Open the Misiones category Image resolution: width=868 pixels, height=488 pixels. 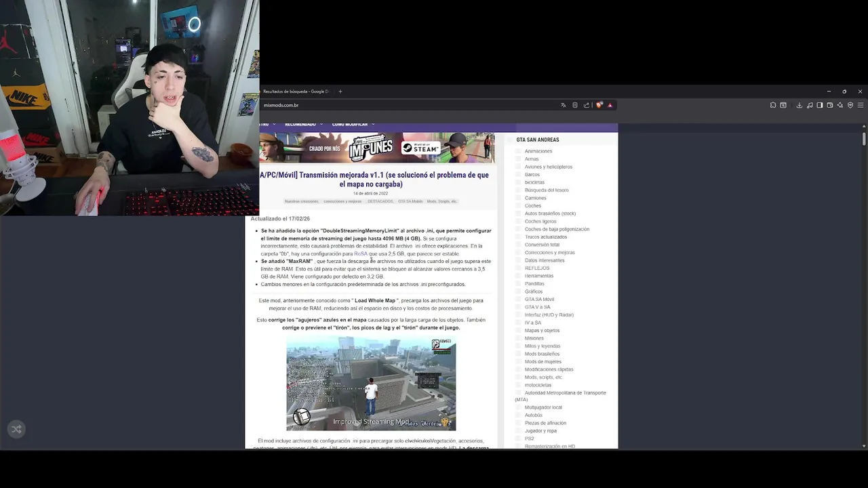coord(534,338)
